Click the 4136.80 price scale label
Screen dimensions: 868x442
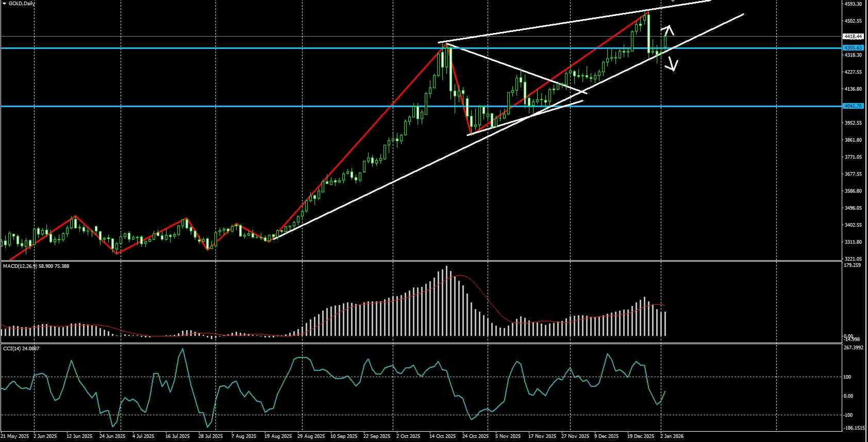click(853, 89)
